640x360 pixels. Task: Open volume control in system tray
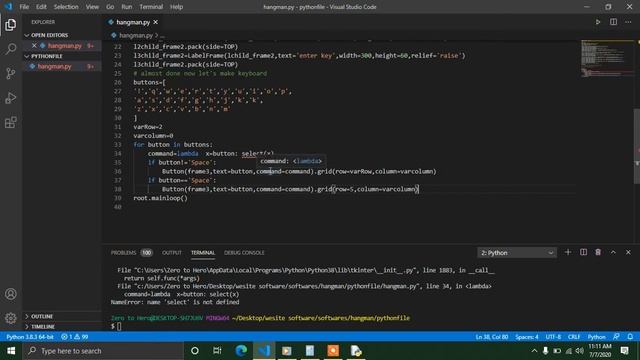(580, 351)
